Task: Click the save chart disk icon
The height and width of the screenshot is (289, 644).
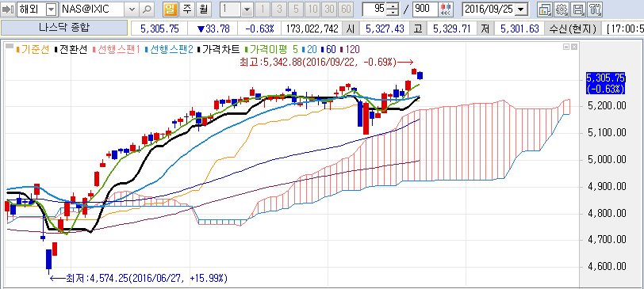Action: point(578,9)
